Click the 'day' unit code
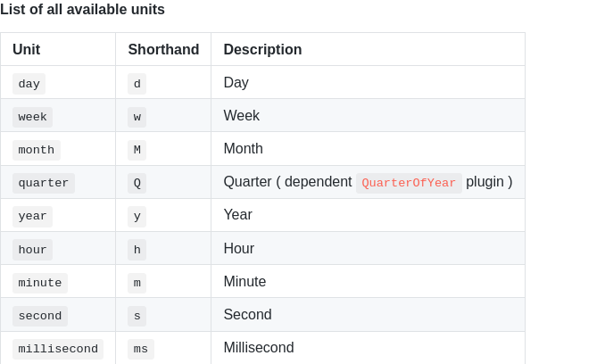The image size is (605, 364). tap(29, 84)
